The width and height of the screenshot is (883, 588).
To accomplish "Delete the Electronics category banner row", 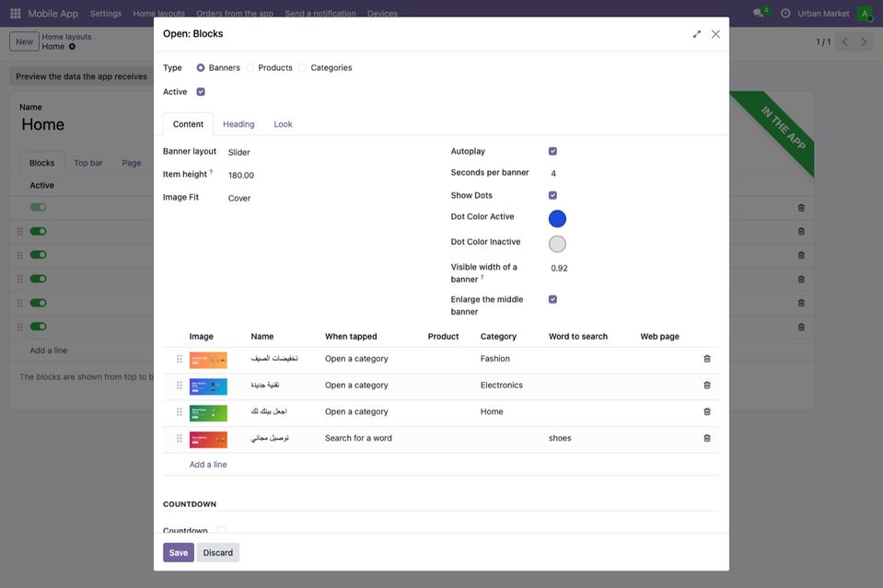I will pos(707,386).
